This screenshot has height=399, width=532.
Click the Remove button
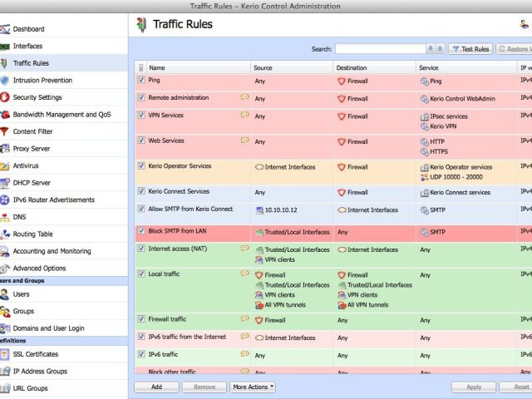204,387
